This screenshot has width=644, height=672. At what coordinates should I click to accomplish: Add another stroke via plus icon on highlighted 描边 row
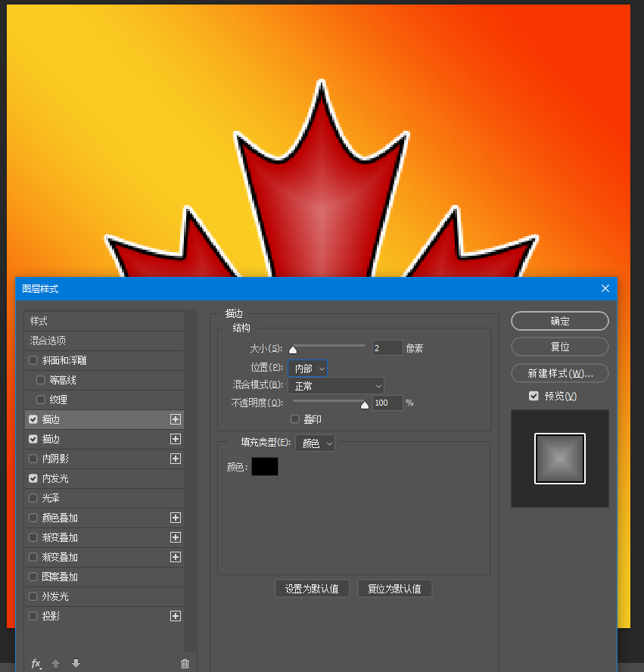176,419
